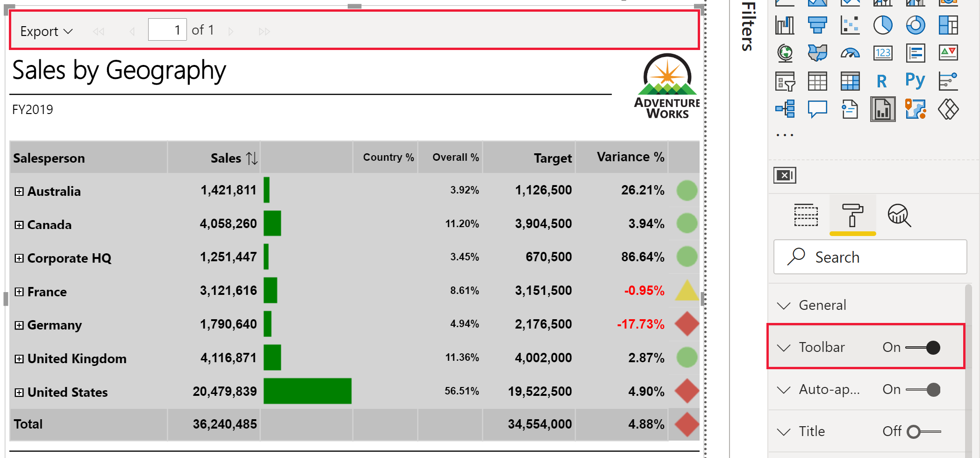
Task: Select the Multi-row card visual
Action: (916, 53)
